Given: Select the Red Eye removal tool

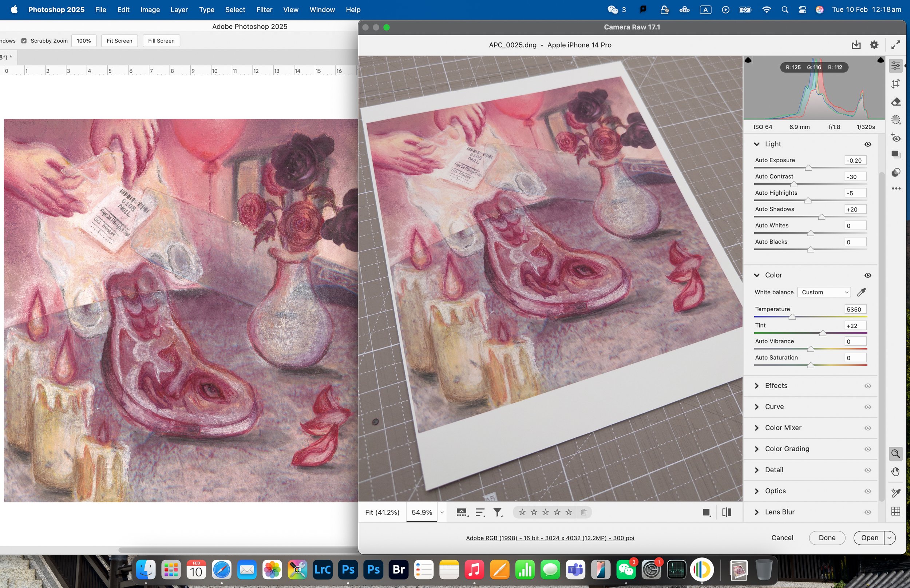Looking at the screenshot, I should pyautogui.click(x=895, y=138).
